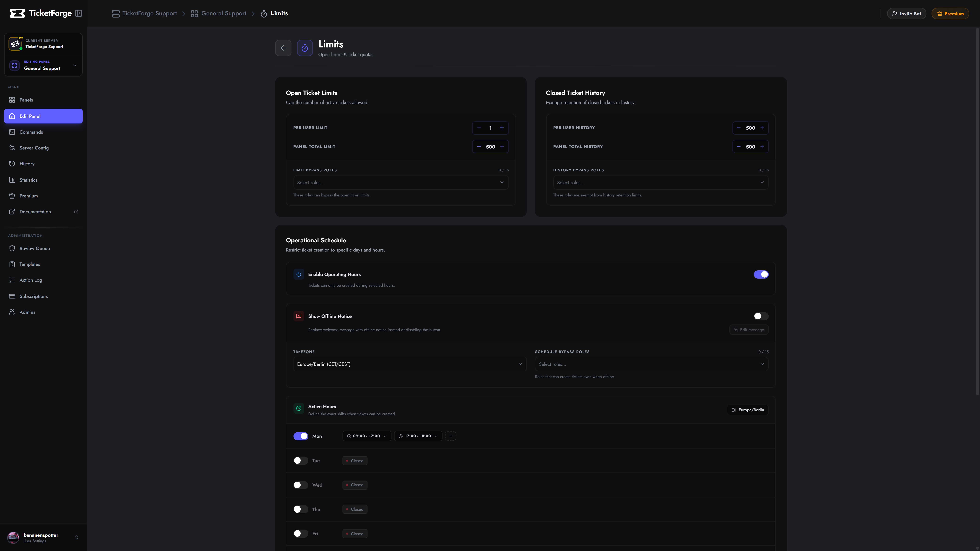980x551 pixels.
Task: Open History Bypass Roles dropdown
Action: coord(661,182)
